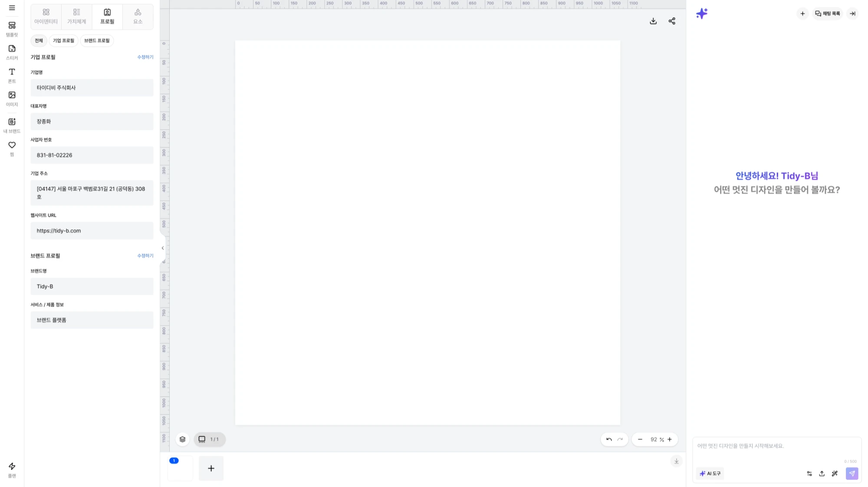Switch to the 요소 tab
The width and height of the screenshot is (868, 487).
[x=138, y=16]
